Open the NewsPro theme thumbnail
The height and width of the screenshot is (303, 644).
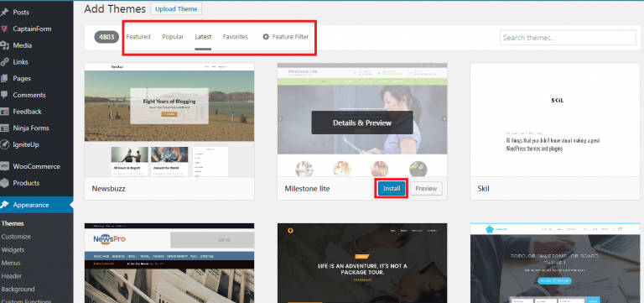tap(169, 263)
